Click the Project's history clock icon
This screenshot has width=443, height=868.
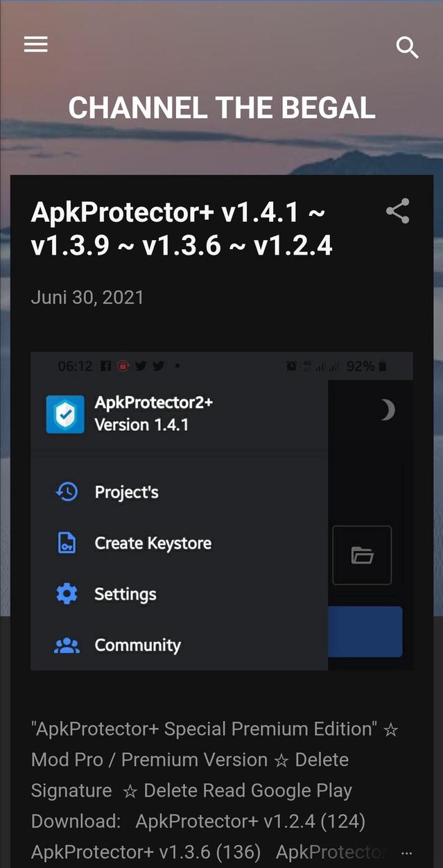67,491
